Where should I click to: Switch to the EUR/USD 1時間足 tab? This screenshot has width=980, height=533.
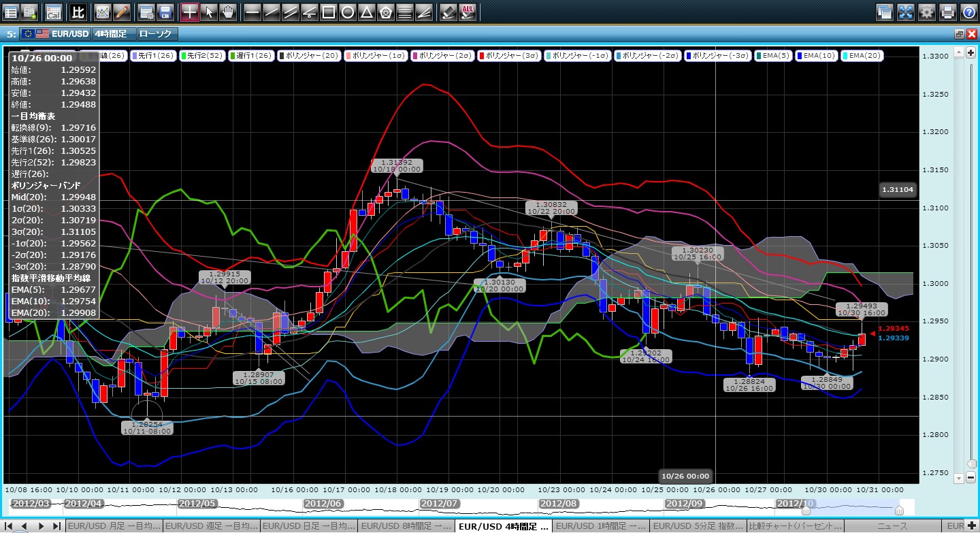coord(600,526)
